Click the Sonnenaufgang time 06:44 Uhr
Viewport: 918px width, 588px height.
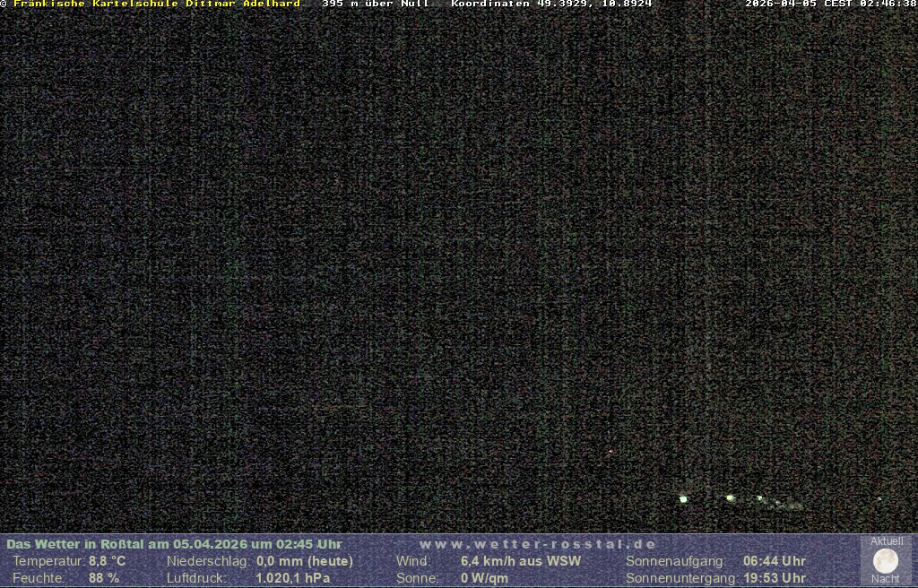(x=775, y=561)
